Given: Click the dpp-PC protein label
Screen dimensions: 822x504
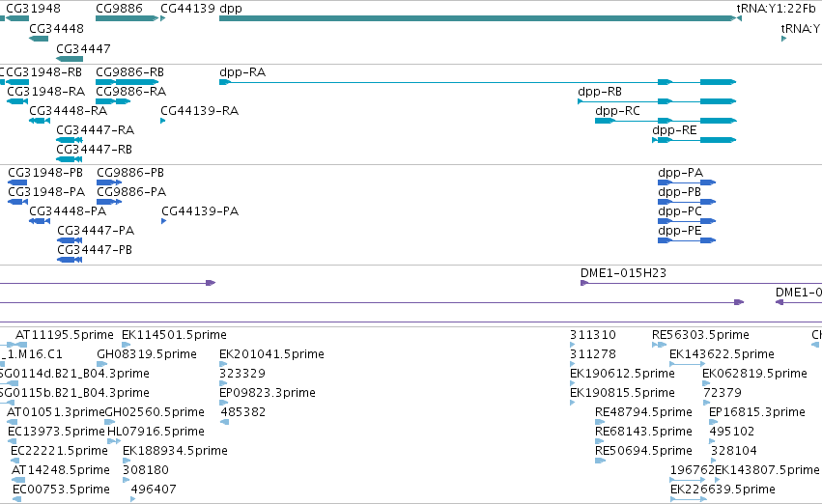Looking at the screenshot, I should click(x=680, y=211).
